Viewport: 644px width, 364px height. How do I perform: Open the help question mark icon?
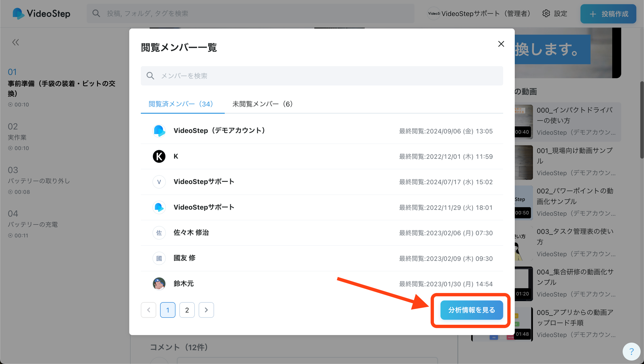[631, 351]
